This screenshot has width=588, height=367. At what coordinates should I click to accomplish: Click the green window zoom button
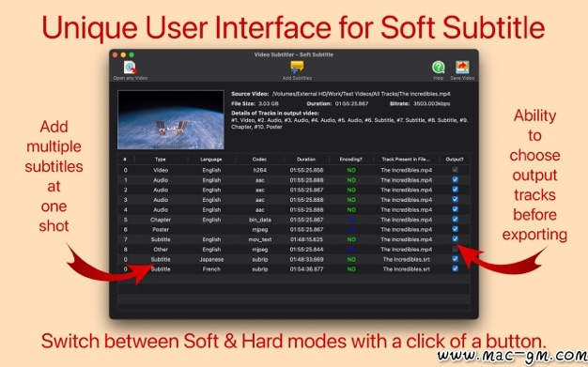click(x=132, y=54)
